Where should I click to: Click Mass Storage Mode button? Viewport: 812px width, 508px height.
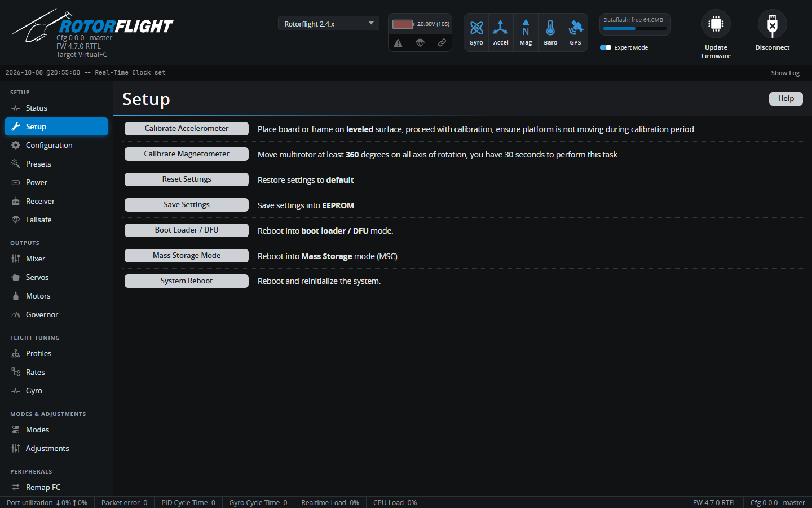coord(187,256)
